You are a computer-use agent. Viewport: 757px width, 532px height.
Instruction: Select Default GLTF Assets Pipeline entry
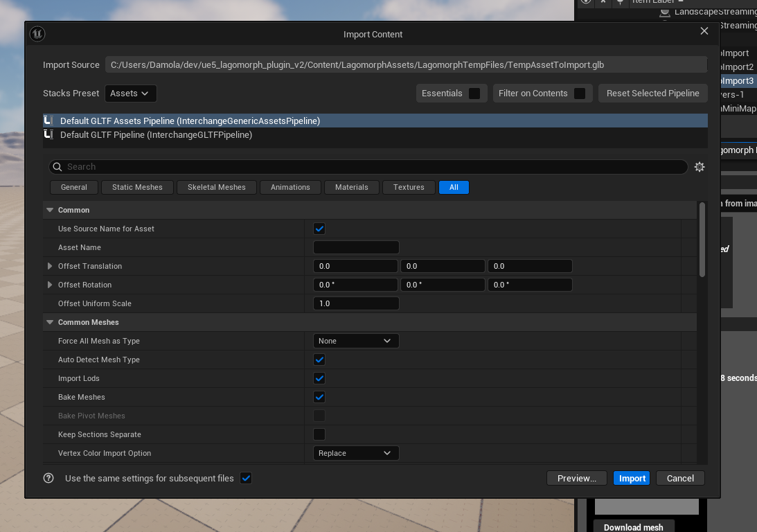coord(190,121)
